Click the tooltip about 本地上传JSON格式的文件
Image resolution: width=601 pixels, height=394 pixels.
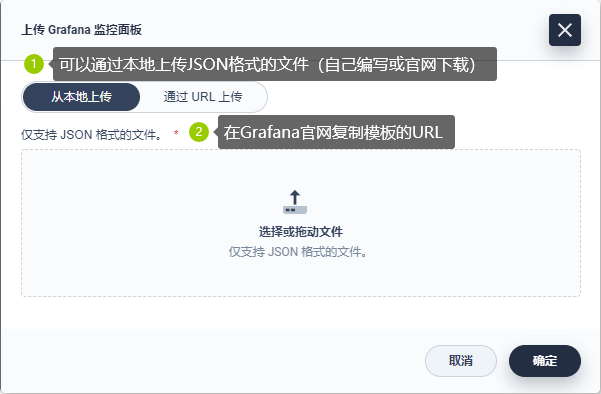pyautogui.click(x=275, y=64)
